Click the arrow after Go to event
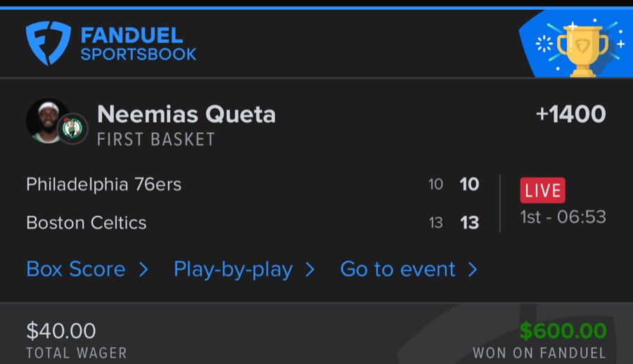Viewport: 633px width, 364px height. (x=473, y=269)
